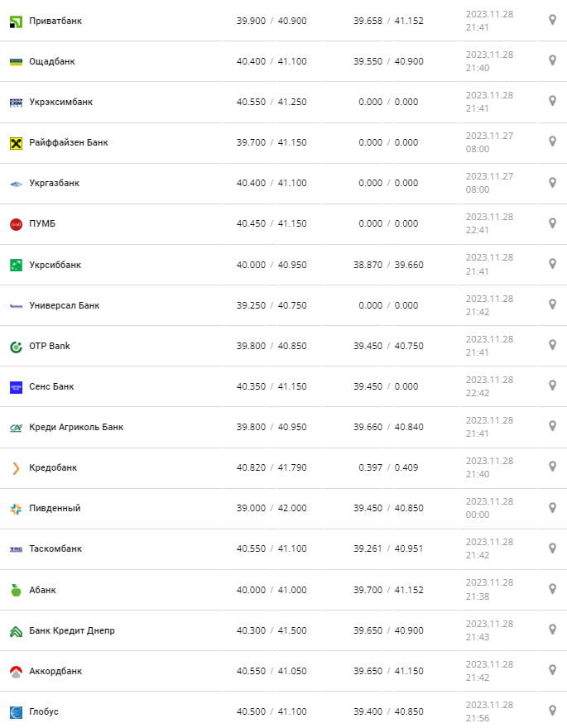This screenshot has width=567, height=728.
Task: Open the Укргазбанк bank link
Action: (x=54, y=183)
